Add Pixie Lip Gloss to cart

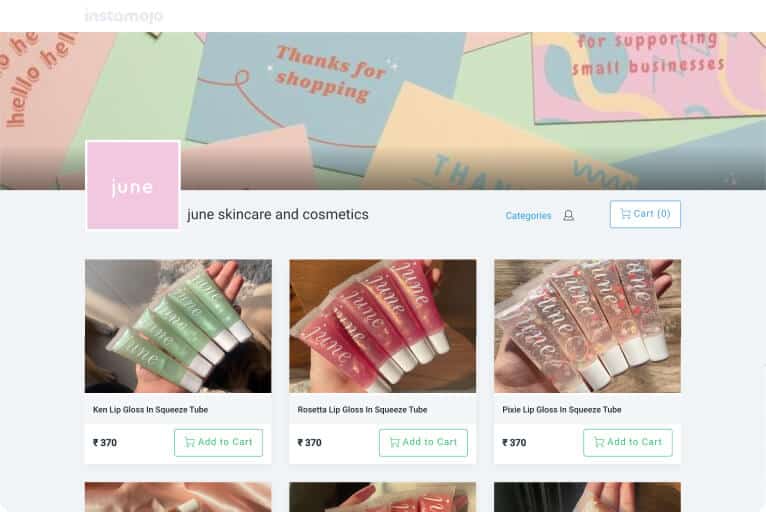coord(628,443)
